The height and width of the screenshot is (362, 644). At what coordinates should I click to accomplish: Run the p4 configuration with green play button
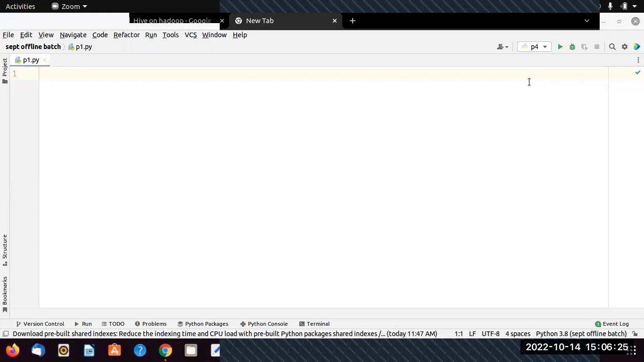pyautogui.click(x=560, y=47)
